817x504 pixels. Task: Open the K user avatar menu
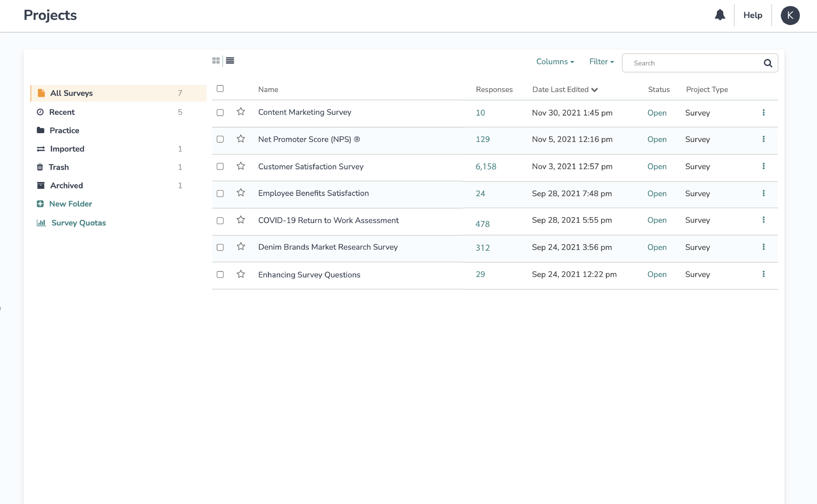click(790, 15)
